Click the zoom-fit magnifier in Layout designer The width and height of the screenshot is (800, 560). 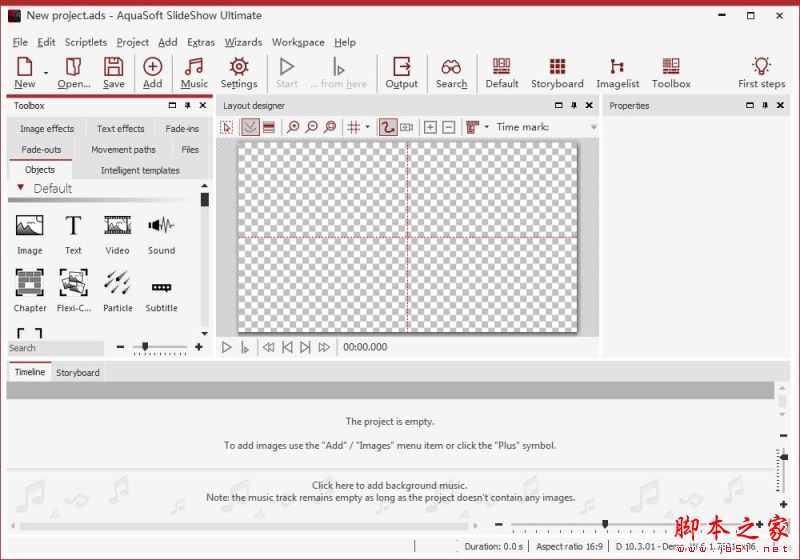tap(330, 127)
